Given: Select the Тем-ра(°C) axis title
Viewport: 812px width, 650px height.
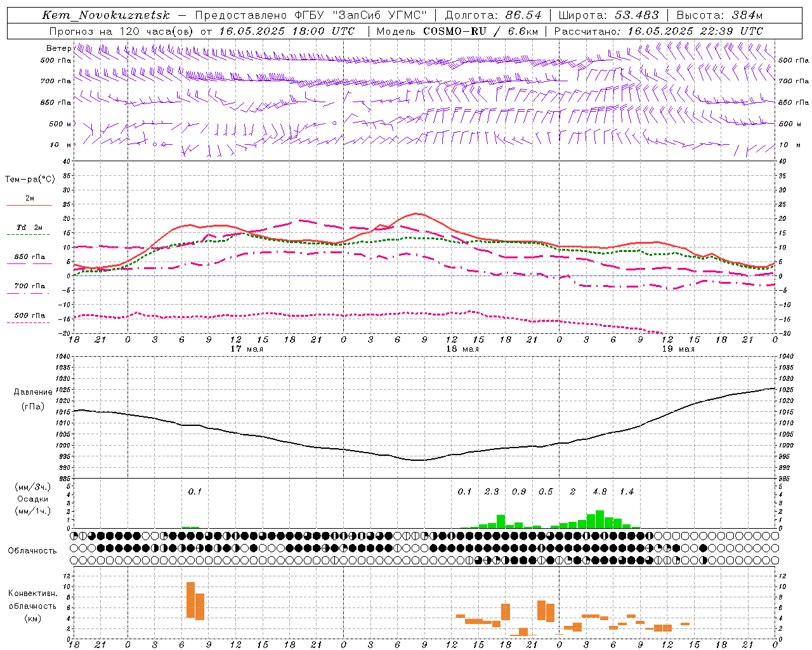Looking at the screenshot, I should point(30,180).
